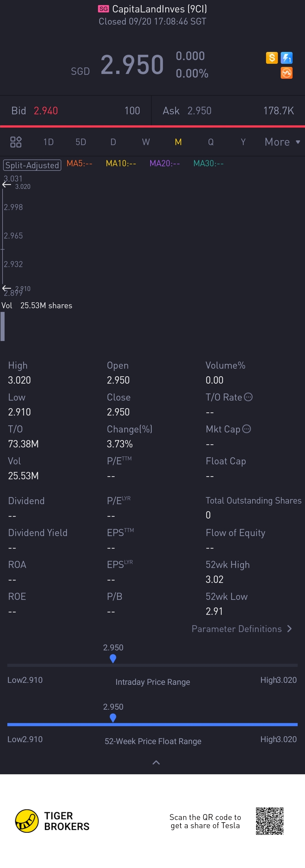The height and width of the screenshot is (868, 305).
Task: Open the More timeframe dropdown
Action: click(x=282, y=142)
